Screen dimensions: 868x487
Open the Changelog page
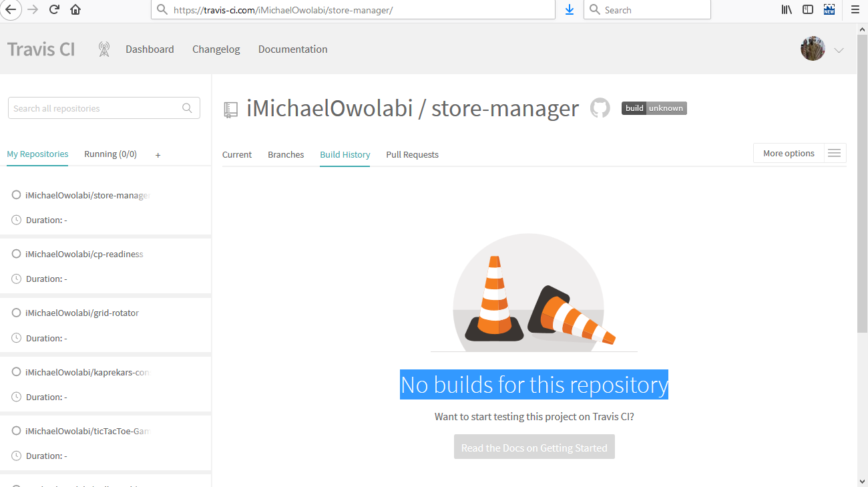click(x=216, y=49)
